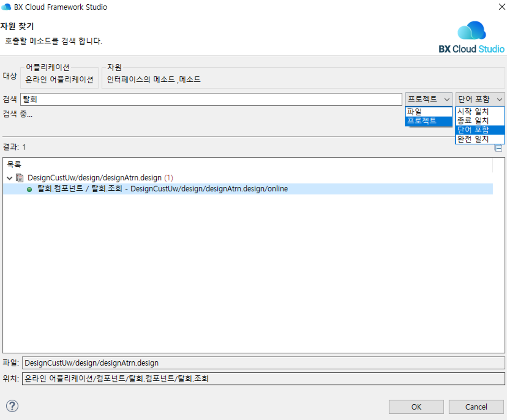The image size is (507, 420).
Task: Select 프로젝트 from the scope list
Action: [x=429, y=121]
